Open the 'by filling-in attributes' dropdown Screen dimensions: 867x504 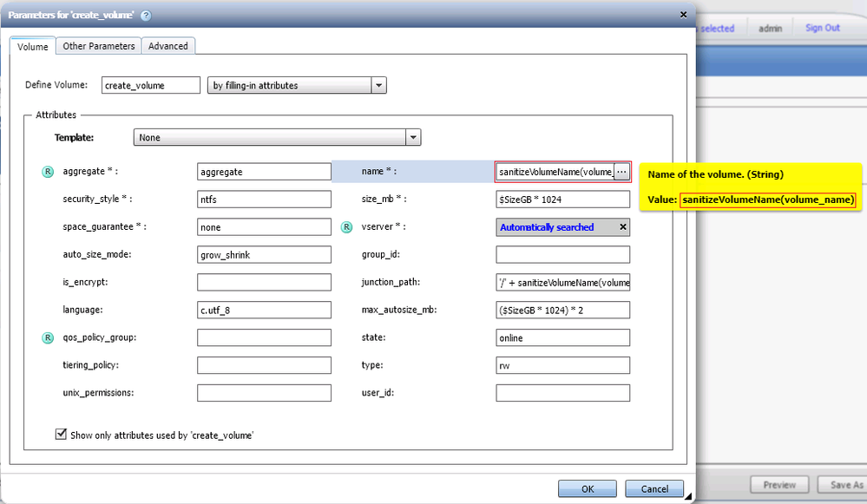tap(378, 85)
